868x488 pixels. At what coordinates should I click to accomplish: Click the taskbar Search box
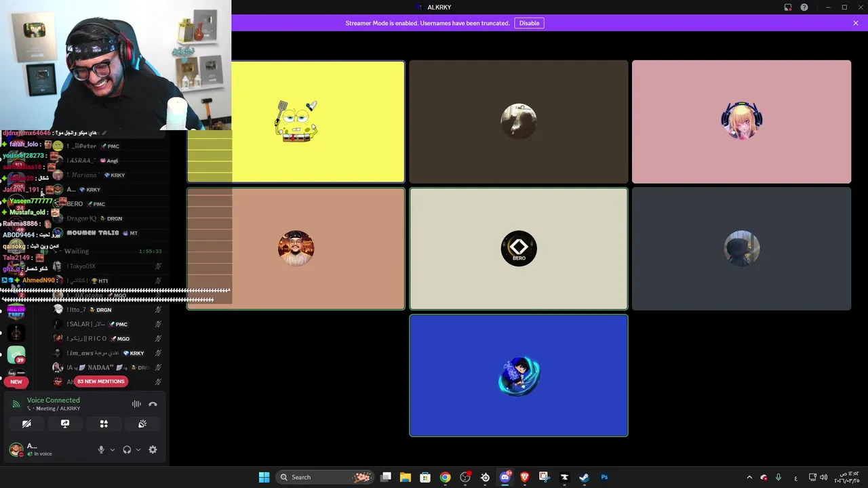click(x=325, y=477)
